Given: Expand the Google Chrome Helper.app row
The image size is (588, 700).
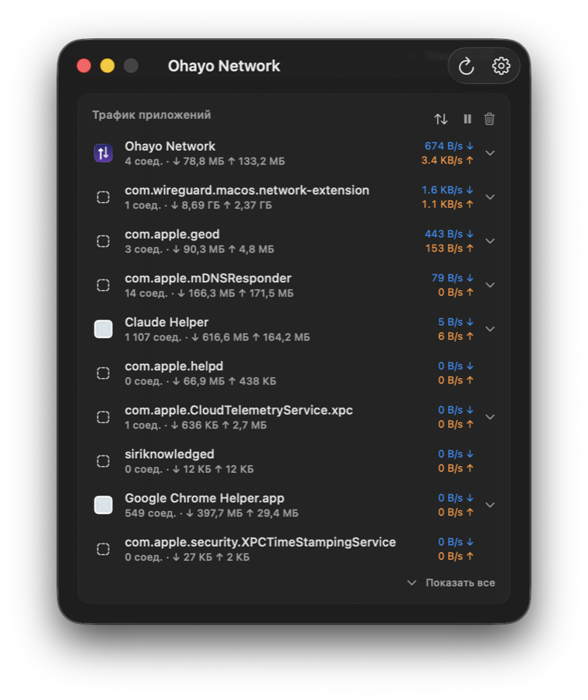Looking at the screenshot, I should pyautogui.click(x=490, y=505).
